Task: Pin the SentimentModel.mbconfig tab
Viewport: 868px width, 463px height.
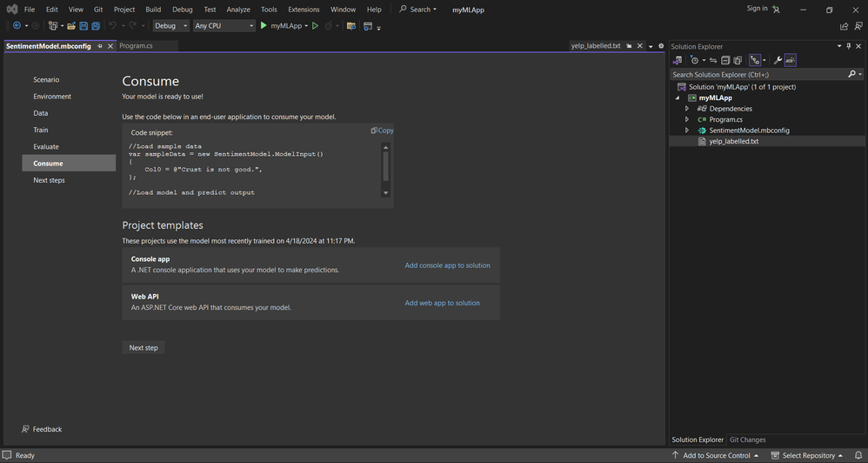Action: (x=100, y=46)
